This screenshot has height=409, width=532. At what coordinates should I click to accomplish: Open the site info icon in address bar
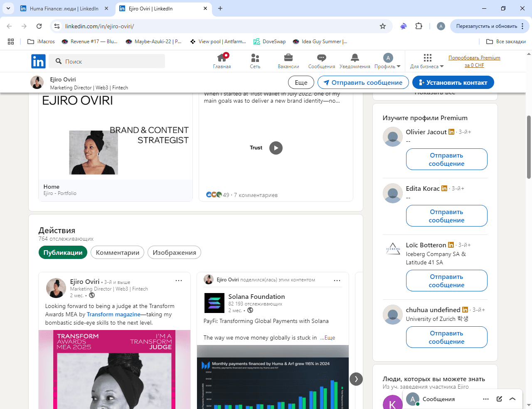(x=57, y=26)
